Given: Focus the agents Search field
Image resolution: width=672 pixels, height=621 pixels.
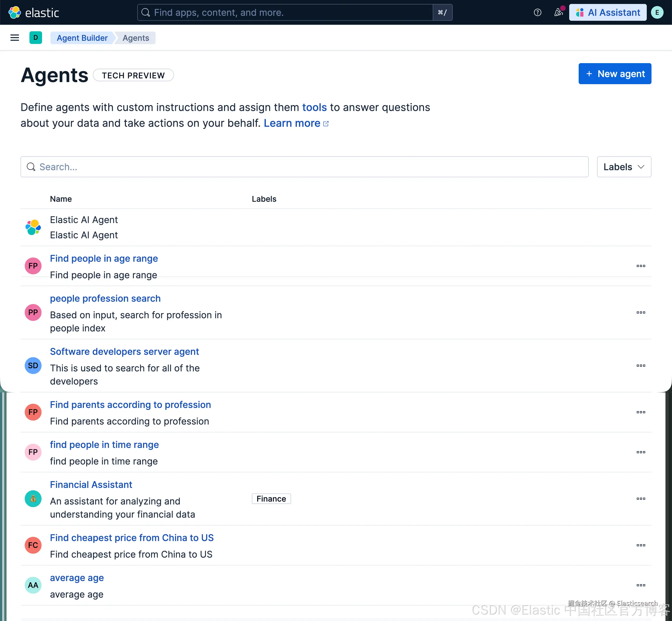Looking at the screenshot, I should coord(304,167).
